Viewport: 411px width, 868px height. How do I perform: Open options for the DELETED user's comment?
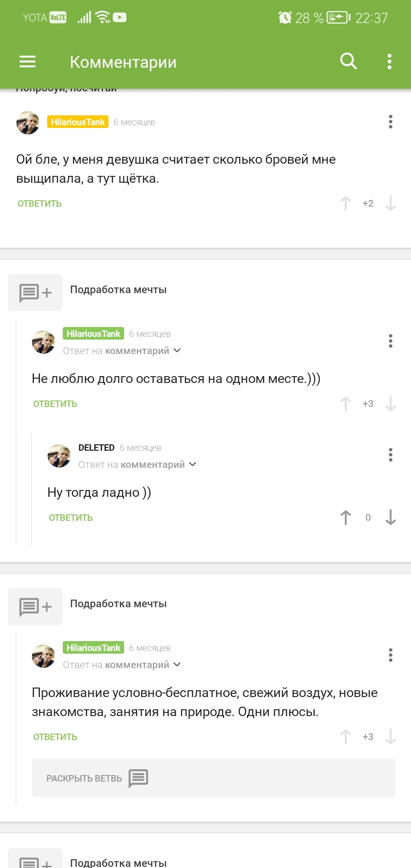(x=390, y=455)
